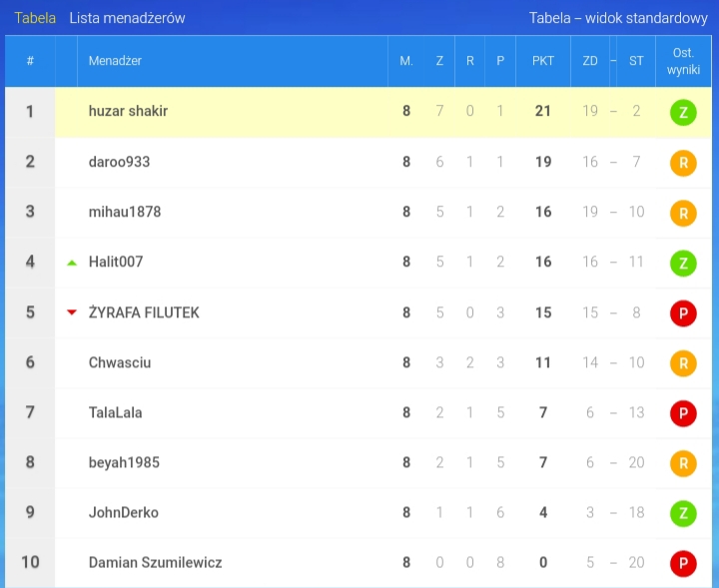Switch to the Tabela tab

click(35, 18)
